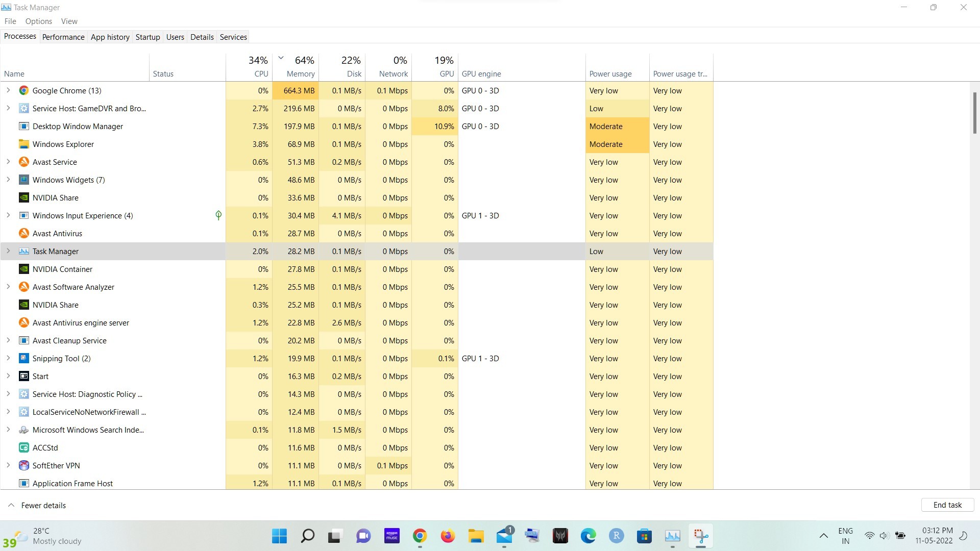
Task: Select the ACCStd process icon
Action: tap(23, 448)
